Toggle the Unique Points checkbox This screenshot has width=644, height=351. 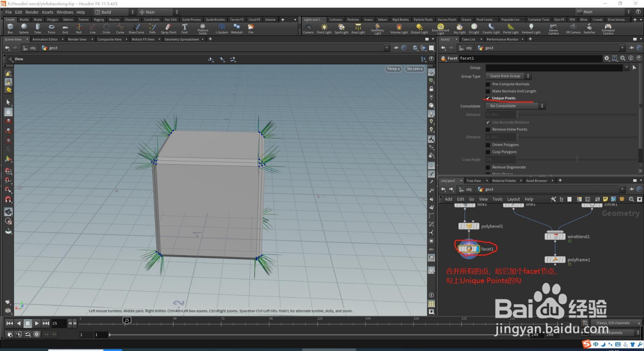pyautogui.click(x=488, y=98)
